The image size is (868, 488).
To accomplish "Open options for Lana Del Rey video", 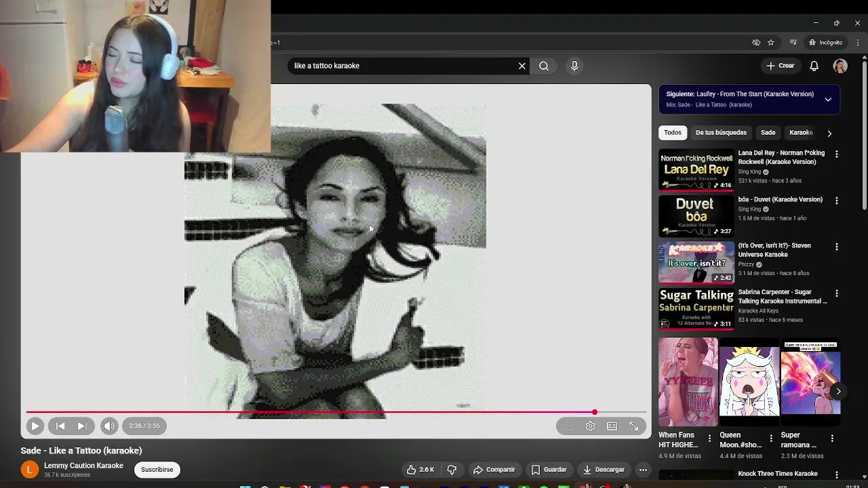I will 836,155.
